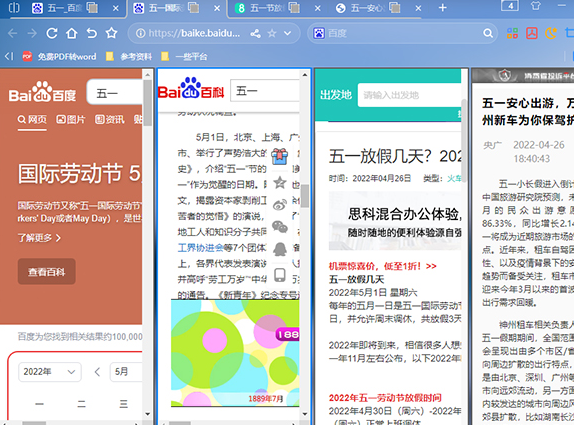574x425 pixels.
Task: Click the 请输入出发地 departure field
Action: (x=409, y=95)
